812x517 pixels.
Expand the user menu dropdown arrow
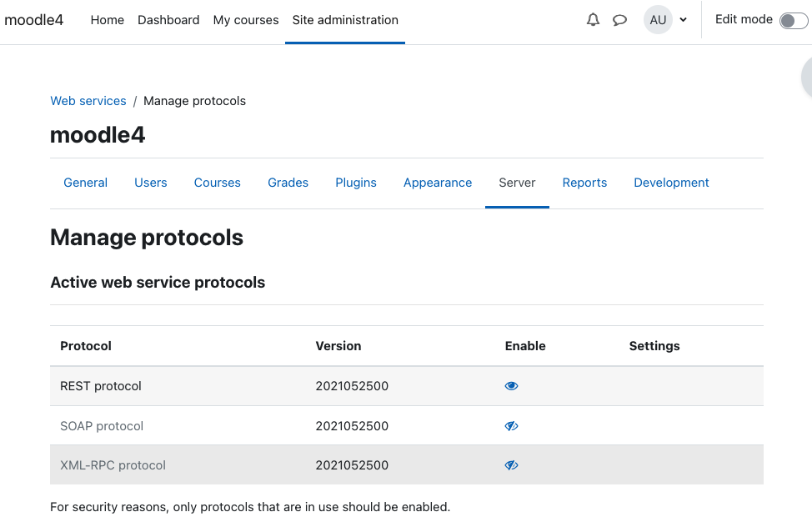tap(683, 20)
